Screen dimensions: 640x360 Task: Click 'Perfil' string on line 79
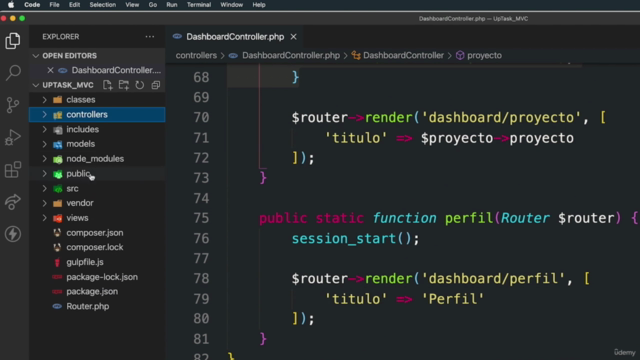(453, 299)
